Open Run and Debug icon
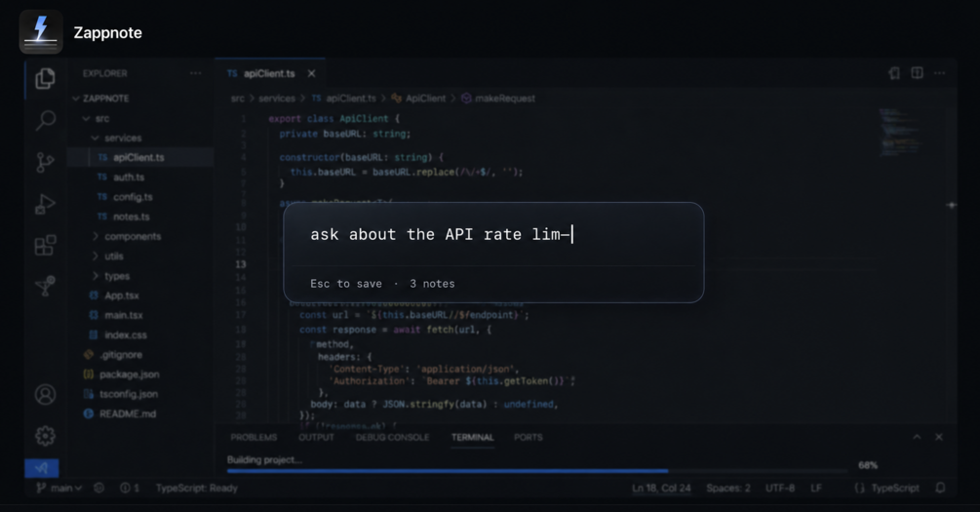 click(45, 204)
